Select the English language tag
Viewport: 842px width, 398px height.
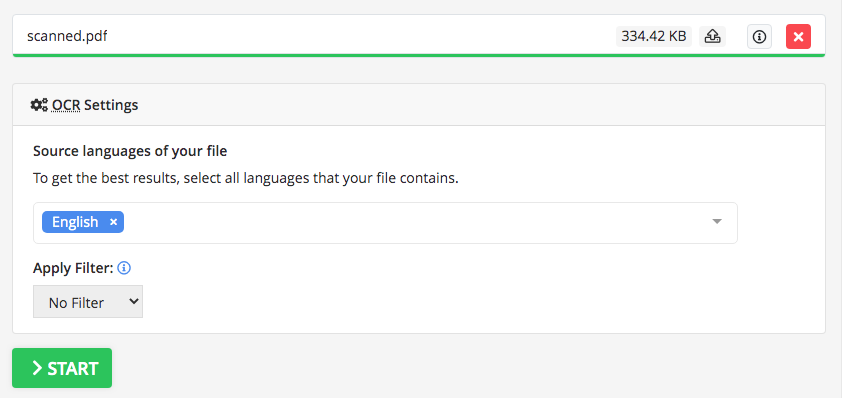[75, 222]
